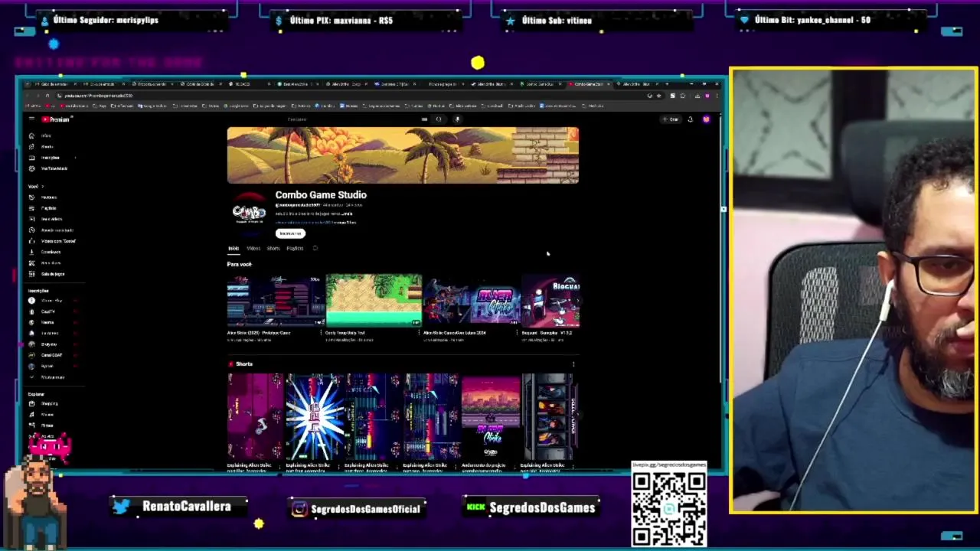Open the YouTube account avatar menu
The height and width of the screenshot is (551, 980).
click(706, 119)
